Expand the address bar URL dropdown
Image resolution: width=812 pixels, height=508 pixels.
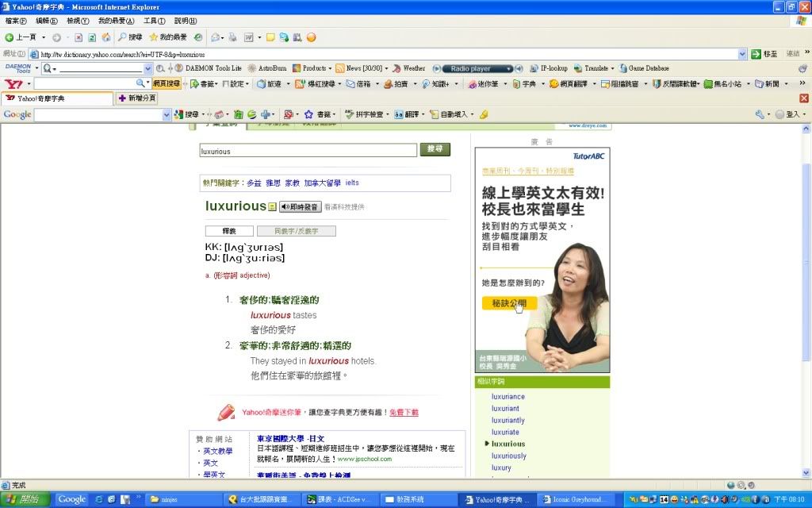(742, 54)
